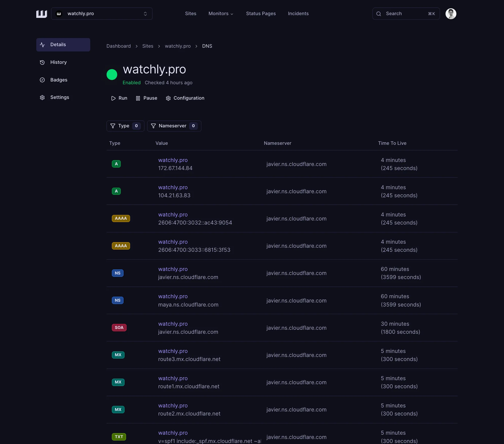The height and width of the screenshot is (444, 504).
Task: Open the Type filter
Action: [125, 126]
